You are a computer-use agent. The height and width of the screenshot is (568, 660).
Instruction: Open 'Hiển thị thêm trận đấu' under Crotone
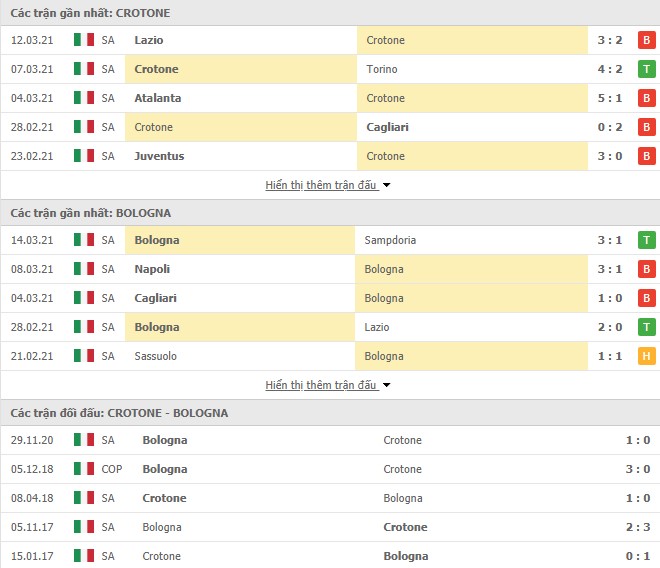click(321, 185)
